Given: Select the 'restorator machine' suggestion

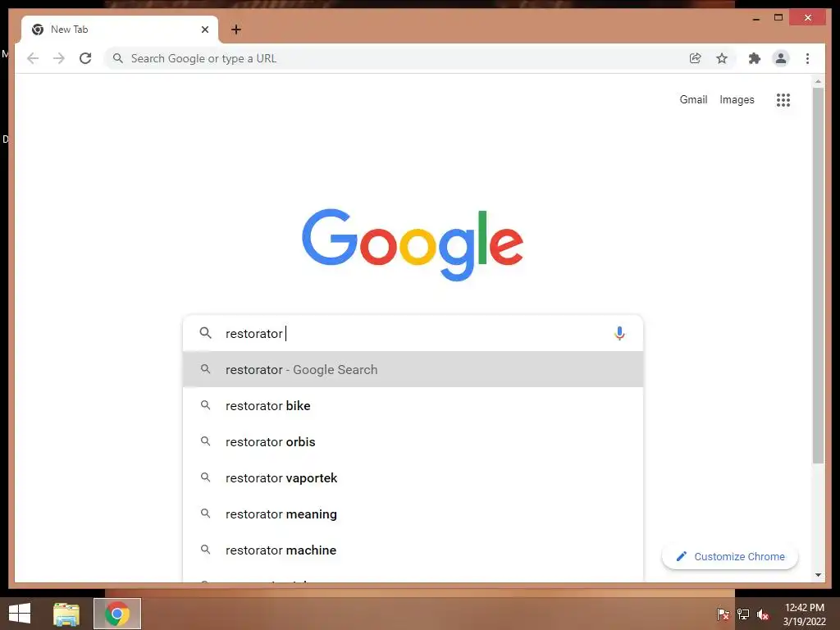Looking at the screenshot, I should (413, 550).
